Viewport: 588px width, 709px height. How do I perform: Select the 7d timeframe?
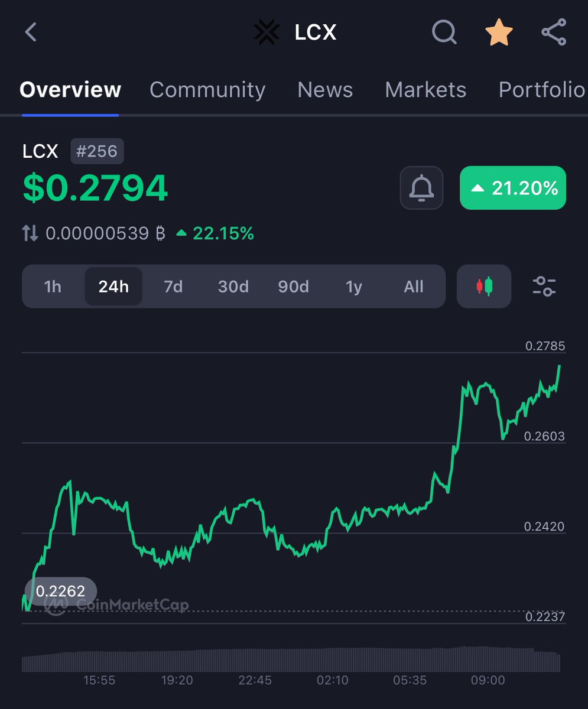(x=173, y=287)
